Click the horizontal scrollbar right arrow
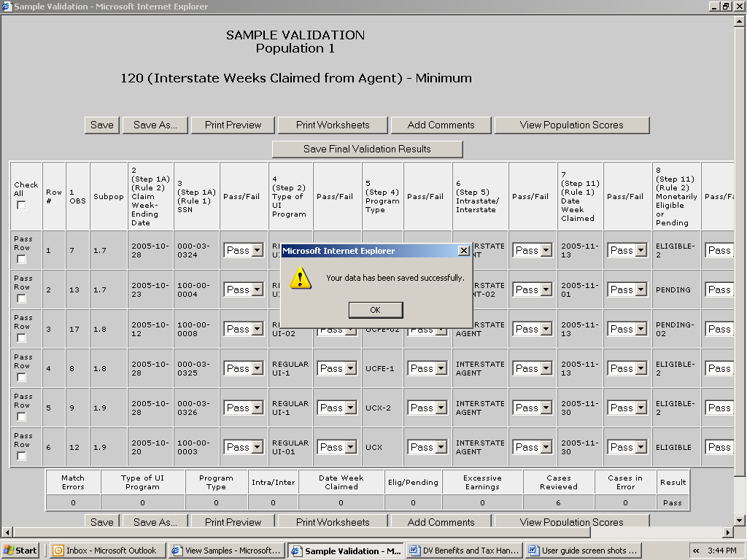 pos(727,532)
